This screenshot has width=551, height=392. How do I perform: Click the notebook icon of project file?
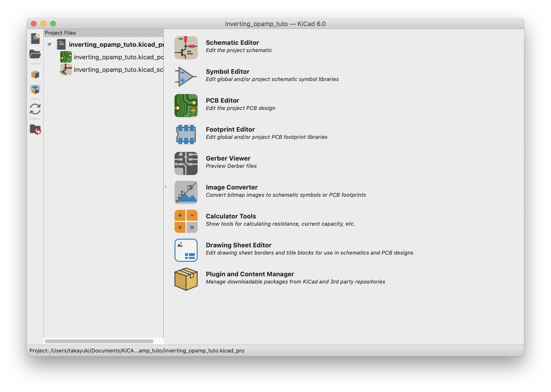61,44
